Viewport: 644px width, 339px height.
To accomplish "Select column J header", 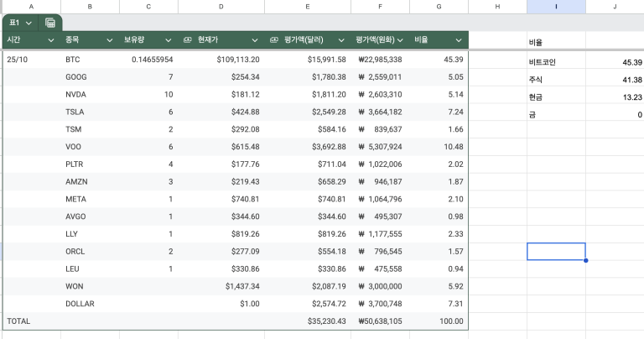I will (615, 7).
